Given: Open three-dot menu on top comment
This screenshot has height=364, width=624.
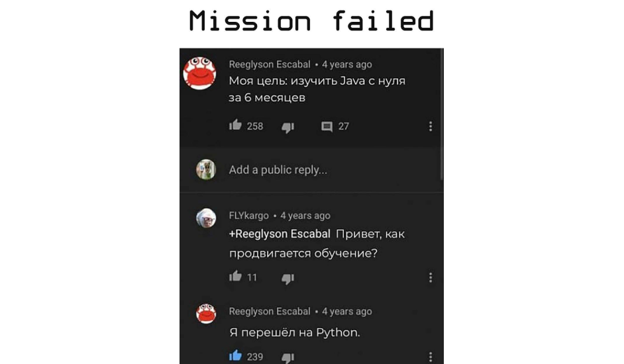Looking at the screenshot, I should click(430, 126).
